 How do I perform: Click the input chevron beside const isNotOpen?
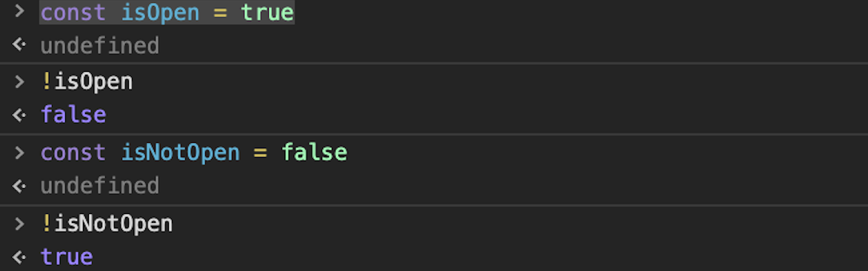pyautogui.click(x=19, y=152)
